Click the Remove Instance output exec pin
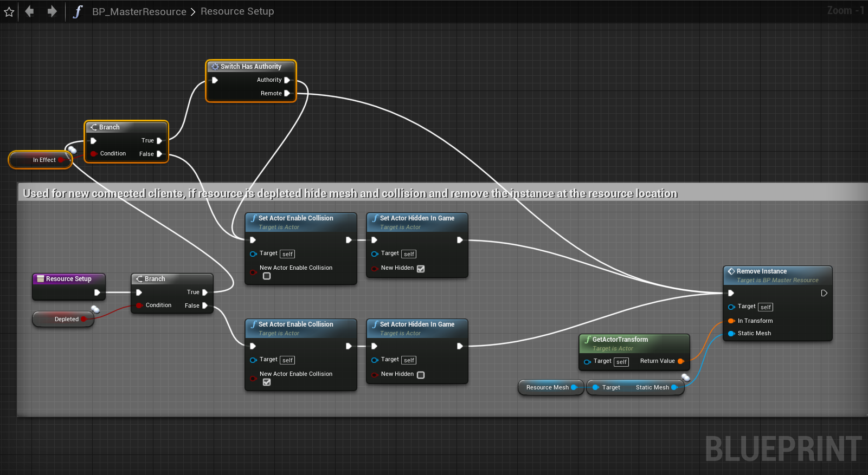 pyautogui.click(x=824, y=293)
